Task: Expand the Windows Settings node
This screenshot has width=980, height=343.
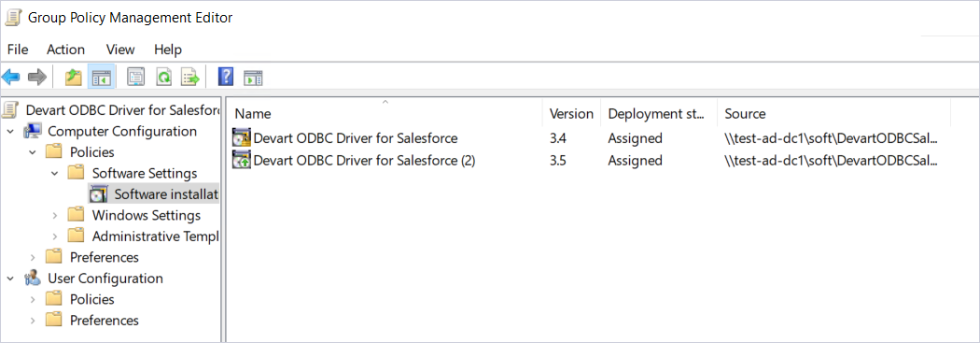Action: (55, 215)
